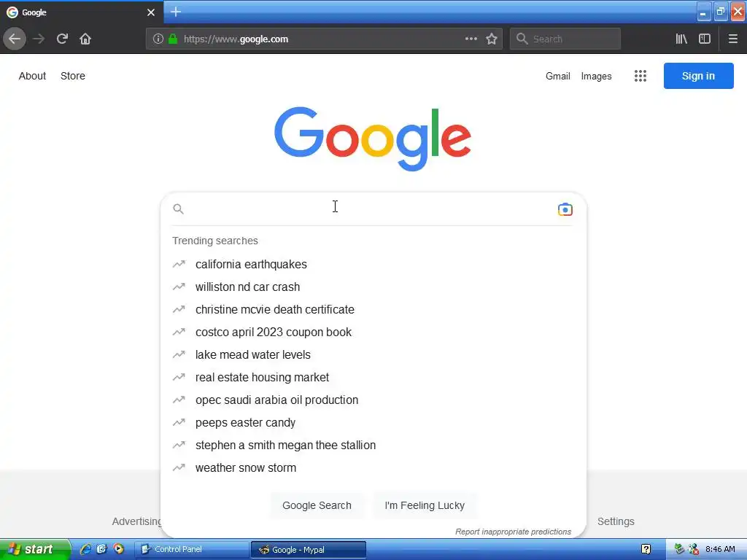Open Windows Media Player quick launch icon
Image resolution: width=747 pixels, height=560 pixels.
(119, 549)
